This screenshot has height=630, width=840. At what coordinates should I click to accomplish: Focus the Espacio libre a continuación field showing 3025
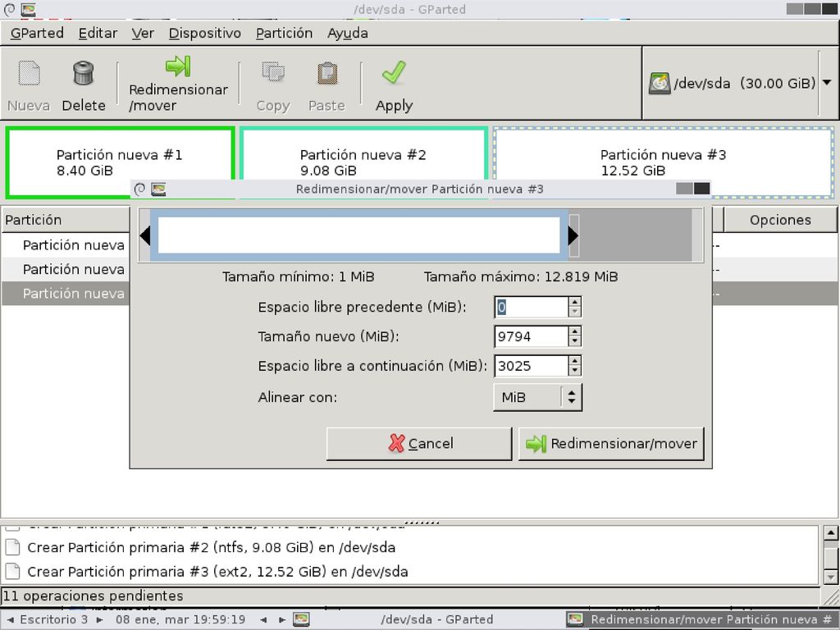click(531, 366)
